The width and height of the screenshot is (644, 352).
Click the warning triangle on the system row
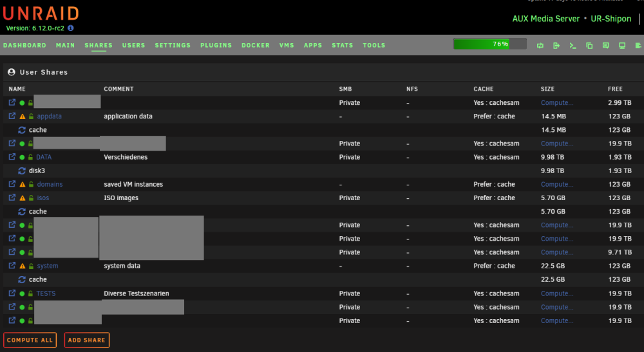click(23, 266)
